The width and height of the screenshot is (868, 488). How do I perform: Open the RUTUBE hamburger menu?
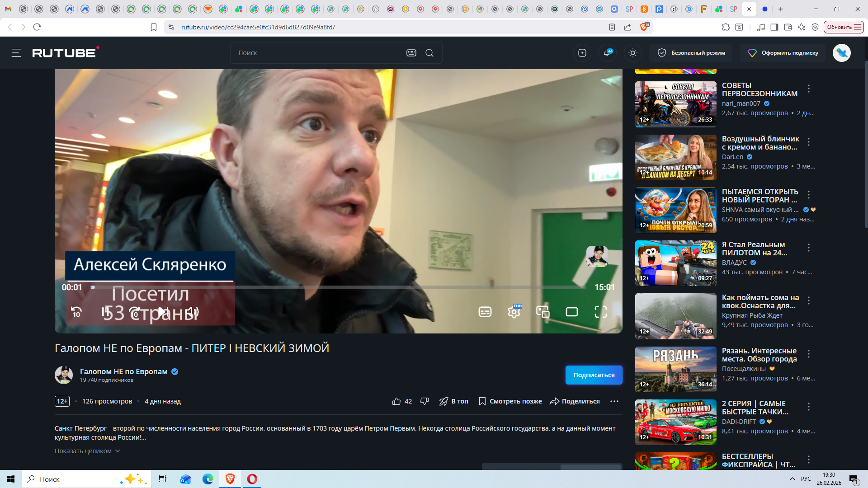[16, 53]
